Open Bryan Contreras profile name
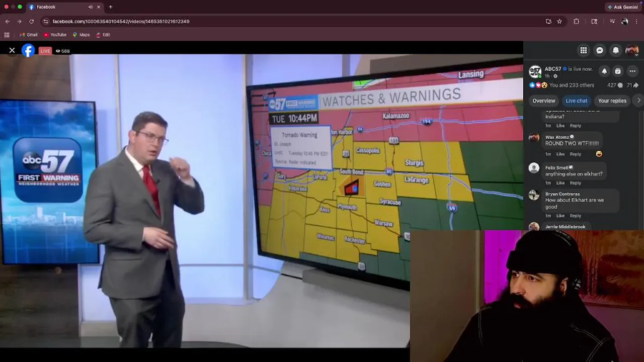The image size is (644, 362). (x=562, y=194)
